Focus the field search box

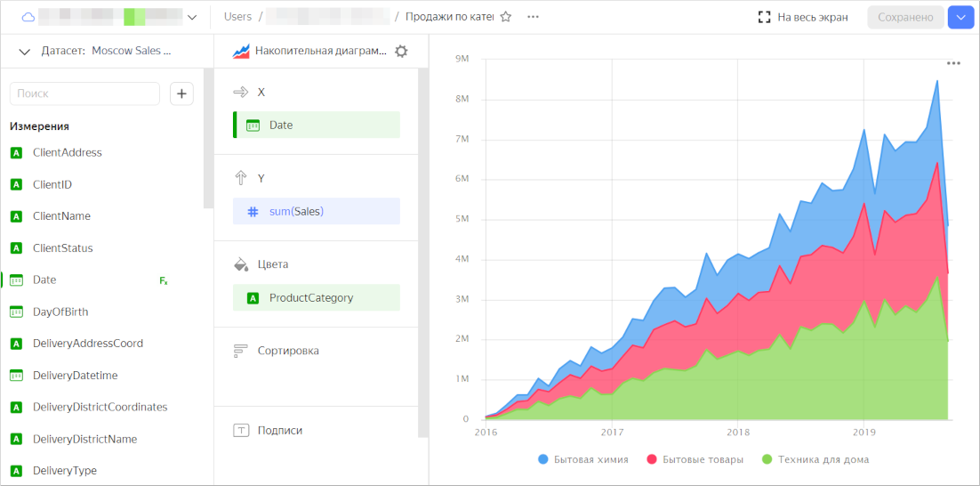tap(84, 93)
